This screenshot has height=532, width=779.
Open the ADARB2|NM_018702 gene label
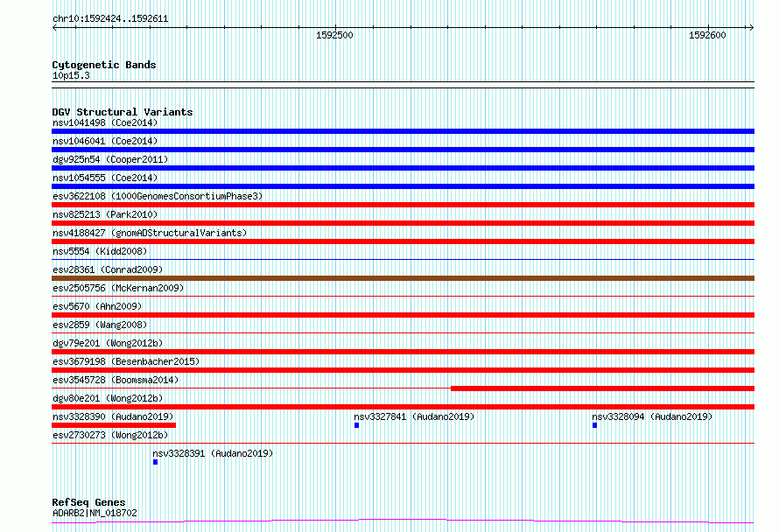pos(95,513)
